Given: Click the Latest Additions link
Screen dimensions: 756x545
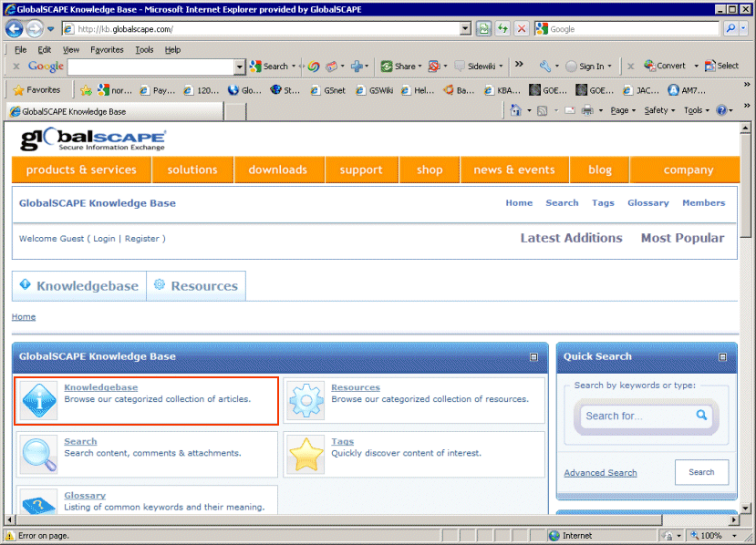Looking at the screenshot, I should click(572, 238).
